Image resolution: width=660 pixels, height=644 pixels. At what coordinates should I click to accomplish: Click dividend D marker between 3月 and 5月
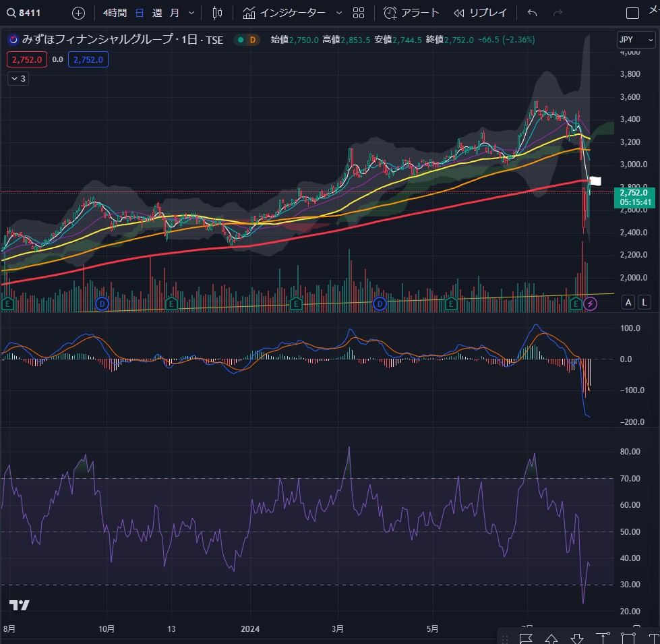point(380,303)
